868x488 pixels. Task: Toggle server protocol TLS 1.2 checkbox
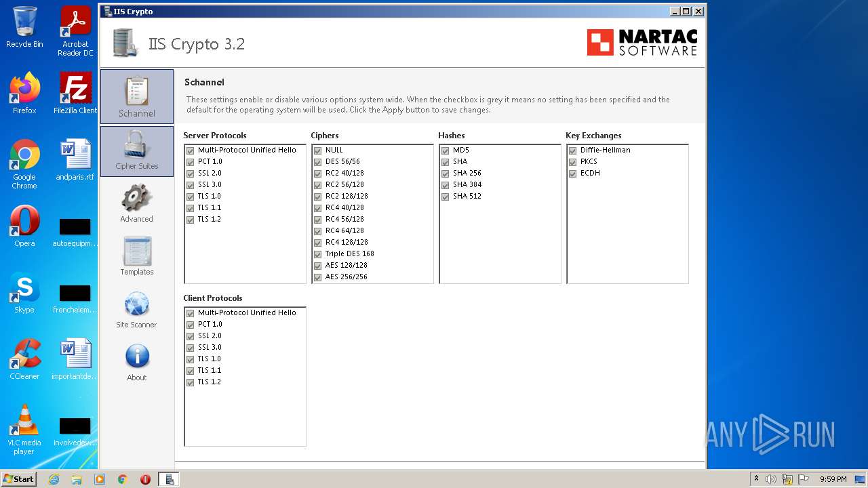click(x=190, y=220)
